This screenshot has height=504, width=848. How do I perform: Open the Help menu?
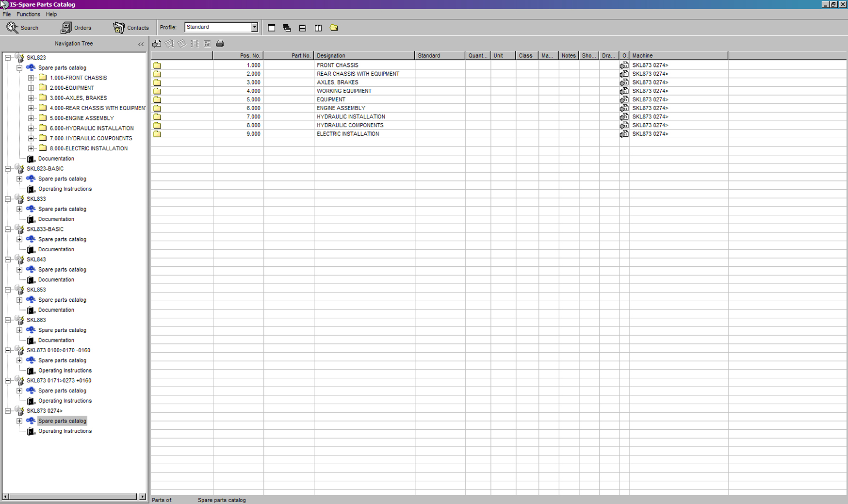pos(51,14)
